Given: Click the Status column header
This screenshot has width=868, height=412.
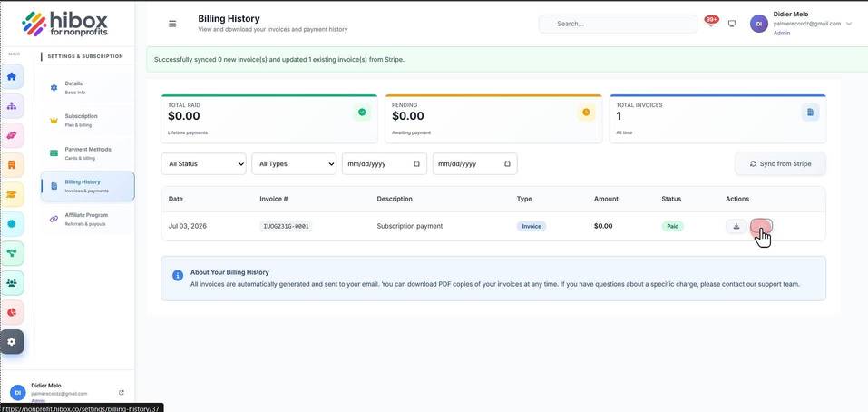Looking at the screenshot, I should [x=671, y=199].
